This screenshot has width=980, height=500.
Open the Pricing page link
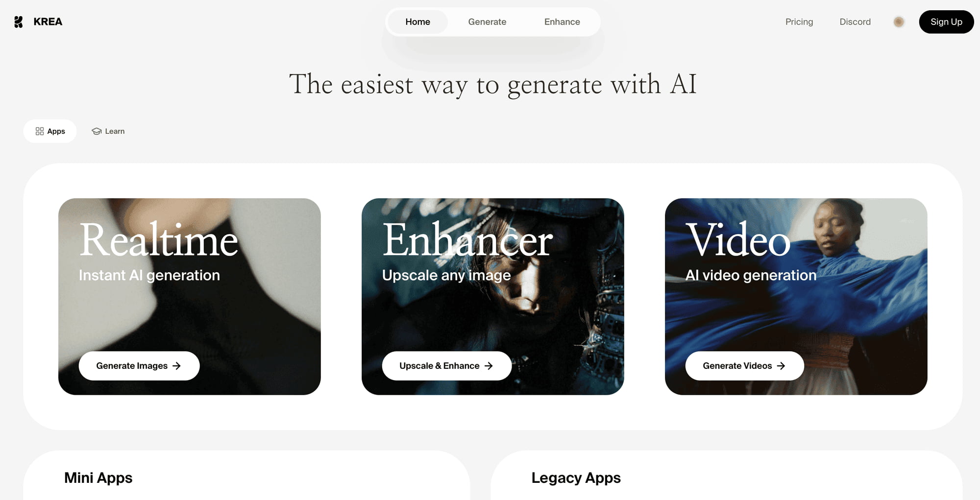(799, 22)
